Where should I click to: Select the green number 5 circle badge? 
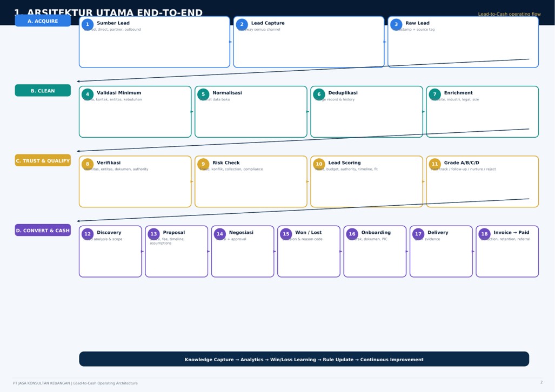pyautogui.click(x=203, y=94)
